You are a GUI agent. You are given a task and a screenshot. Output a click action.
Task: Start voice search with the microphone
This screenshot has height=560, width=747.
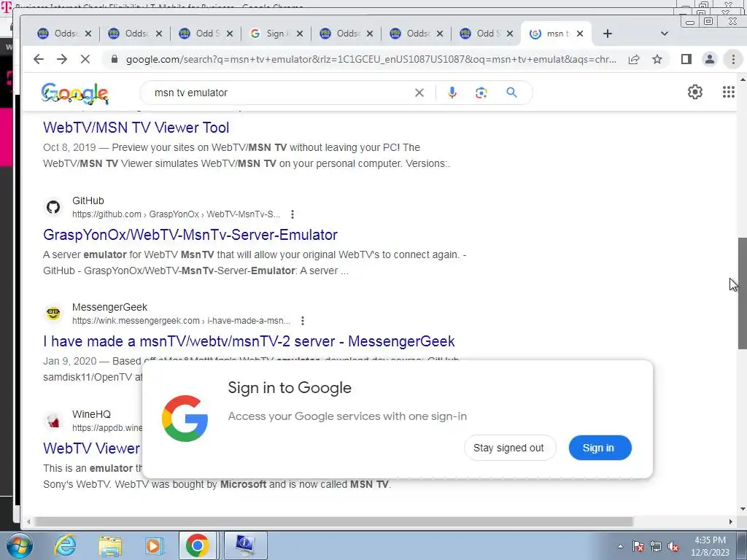pyautogui.click(x=452, y=93)
